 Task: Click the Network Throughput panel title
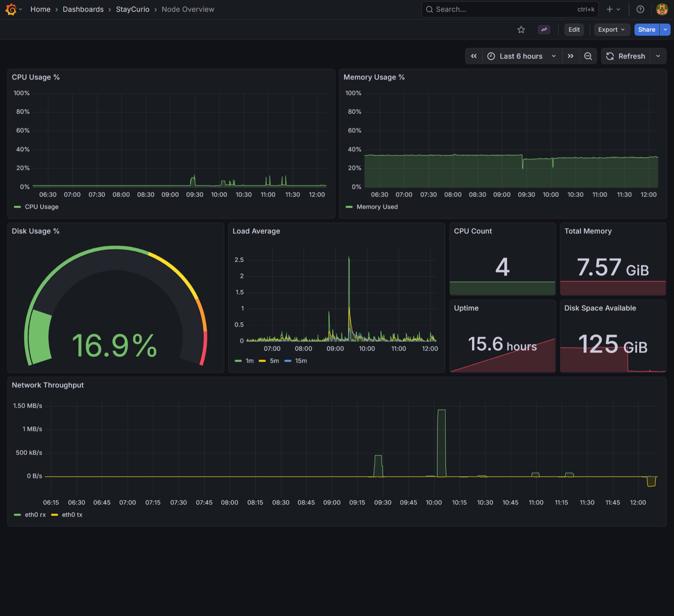(x=48, y=385)
